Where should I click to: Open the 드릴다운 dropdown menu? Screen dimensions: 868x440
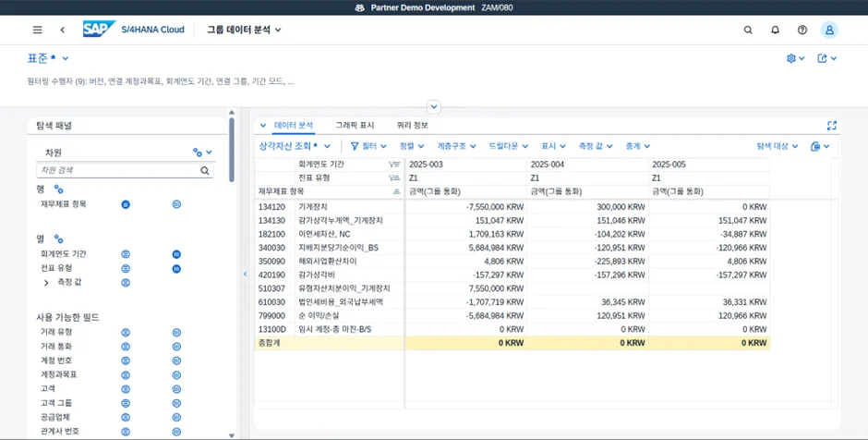tap(509, 146)
